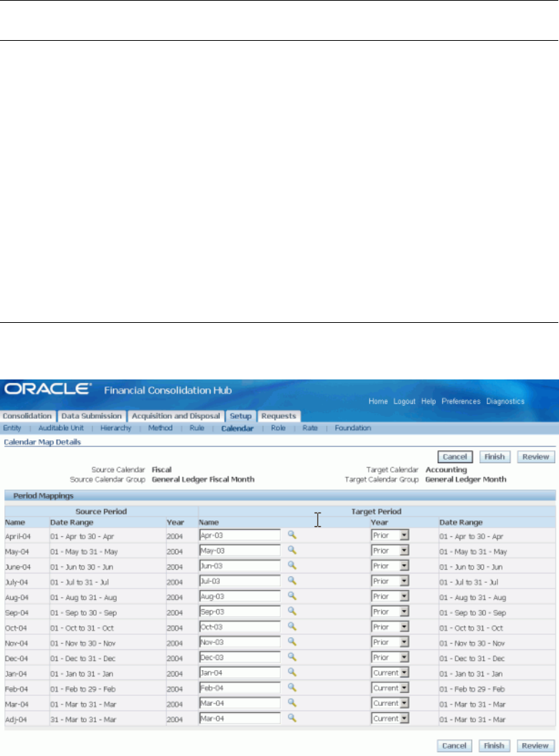Click the Oracle logo

point(48,389)
